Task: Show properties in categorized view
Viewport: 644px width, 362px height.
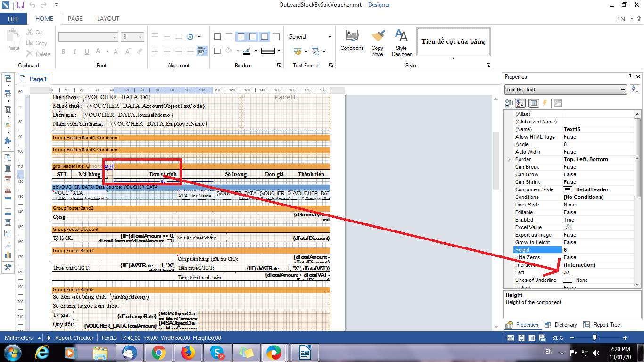Action: click(x=509, y=103)
